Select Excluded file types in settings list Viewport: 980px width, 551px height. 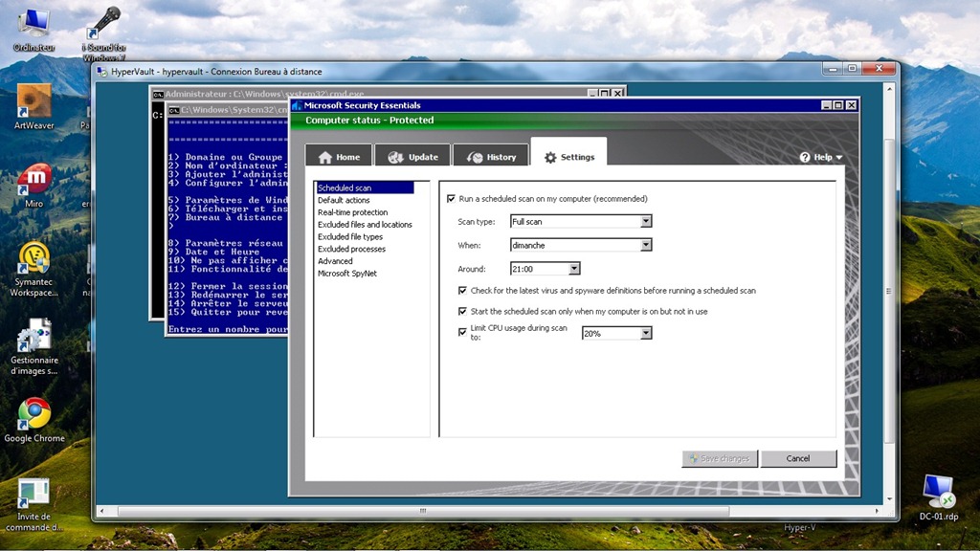coord(350,237)
